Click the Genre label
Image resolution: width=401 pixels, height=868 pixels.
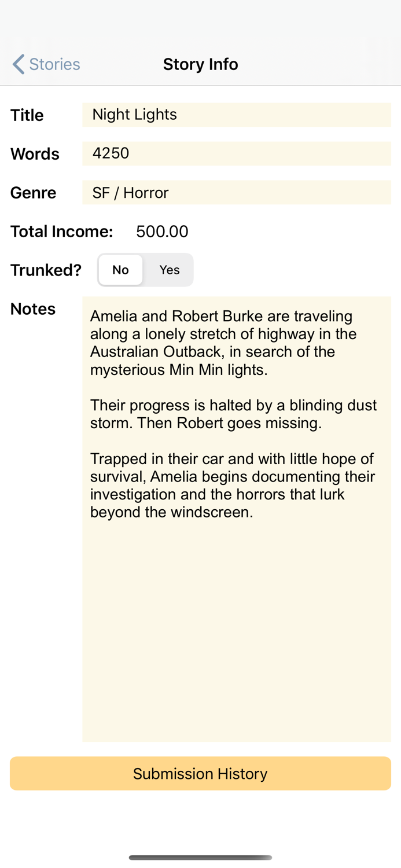(33, 192)
